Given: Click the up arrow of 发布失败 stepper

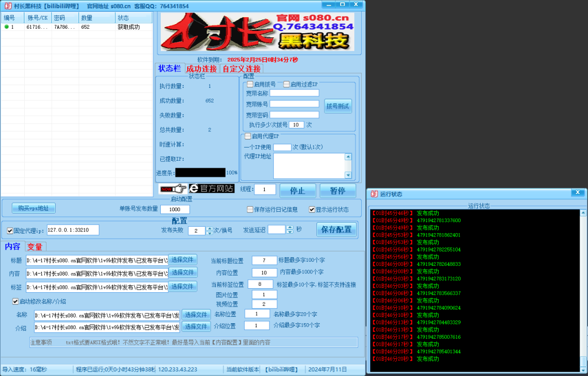Looking at the screenshot, I should pyautogui.click(x=210, y=230).
